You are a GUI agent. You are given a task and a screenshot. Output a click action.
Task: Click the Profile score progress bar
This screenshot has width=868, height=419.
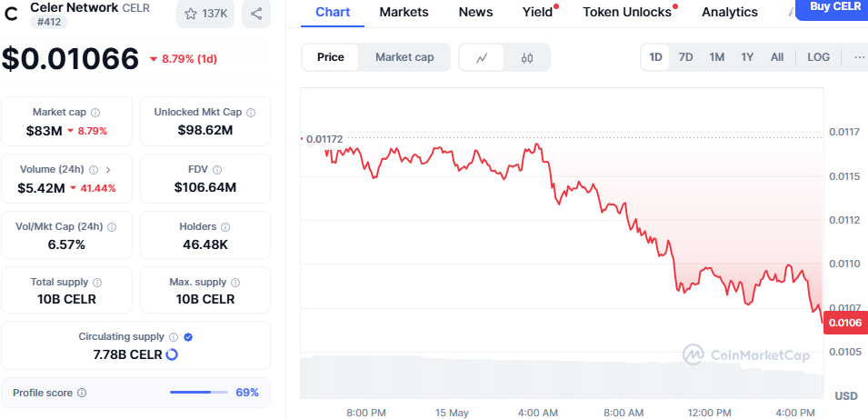(x=199, y=393)
